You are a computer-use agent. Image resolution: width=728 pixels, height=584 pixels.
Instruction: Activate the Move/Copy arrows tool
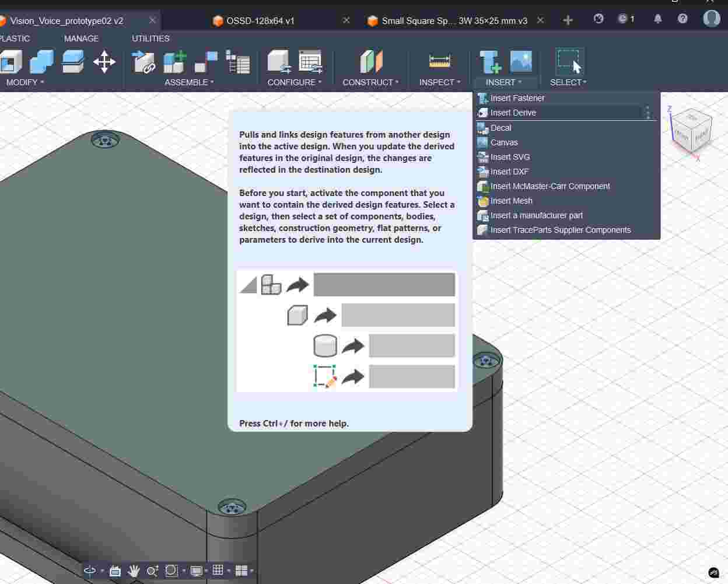coord(104,61)
